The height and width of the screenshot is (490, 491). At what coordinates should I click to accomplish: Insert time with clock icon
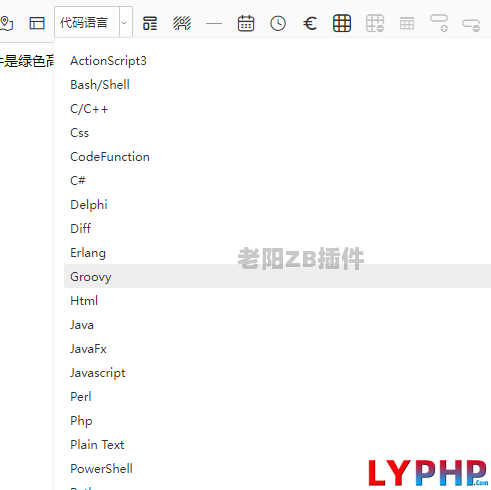(x=278, y=23)
